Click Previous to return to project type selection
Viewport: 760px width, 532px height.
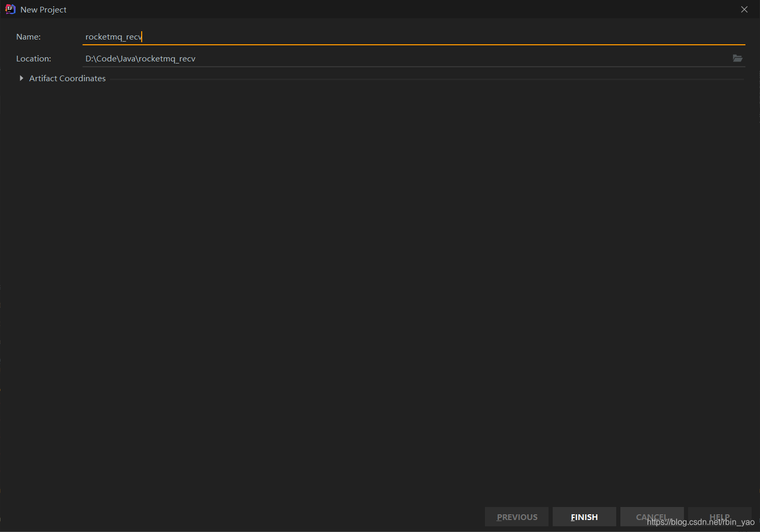[516, 516]
